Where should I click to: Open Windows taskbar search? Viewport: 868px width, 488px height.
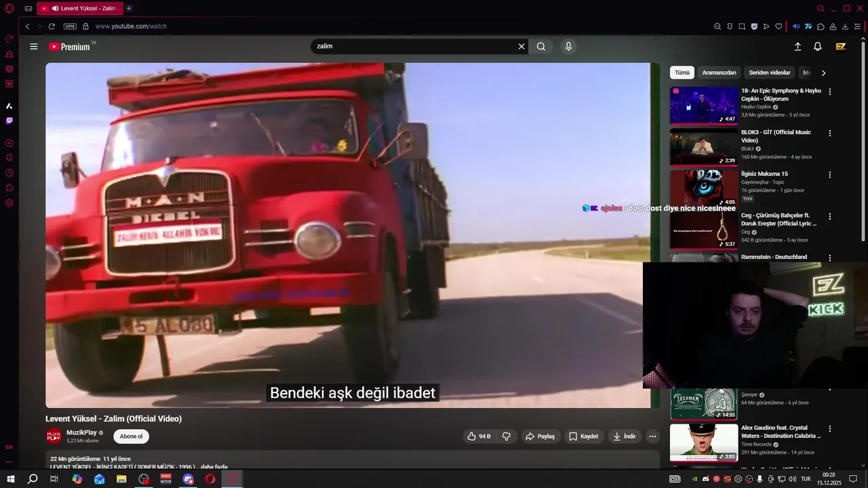(33, 479)
